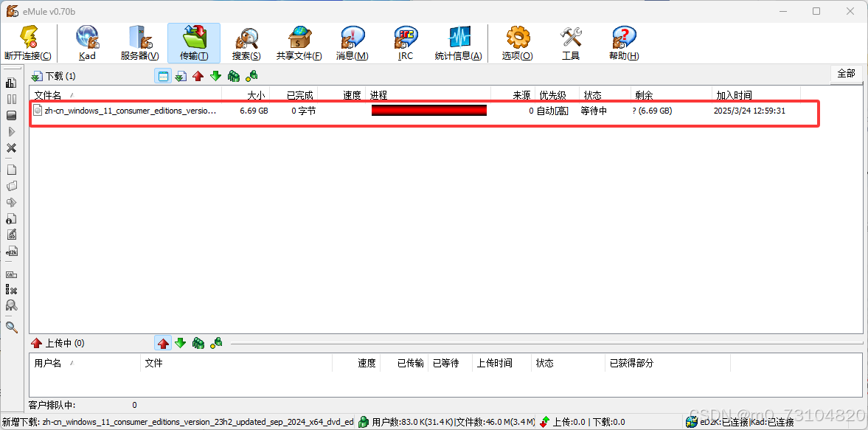
Task: Click the upload/download speed indicator in status bar
Action: click(583, 422)
